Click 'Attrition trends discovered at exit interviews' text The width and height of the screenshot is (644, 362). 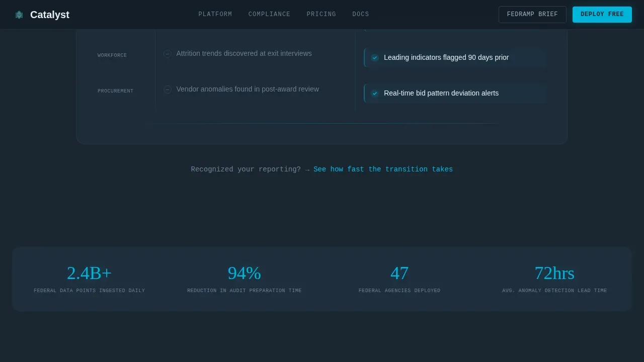(244, 53)
